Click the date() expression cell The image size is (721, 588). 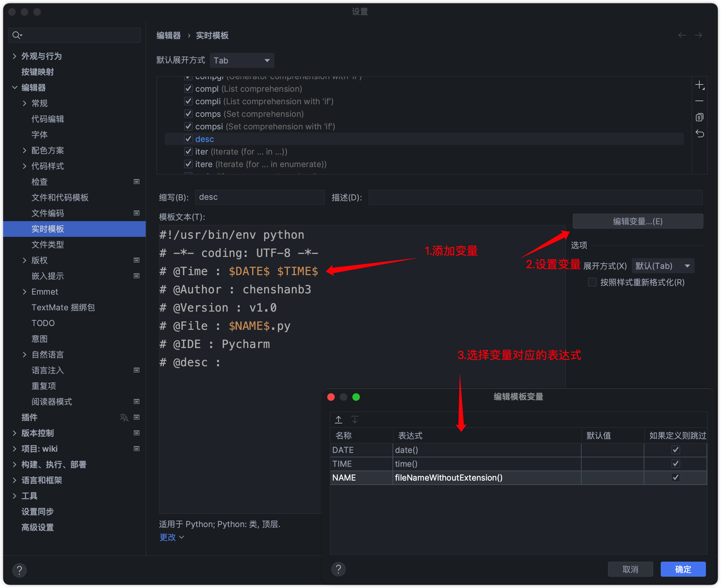pyautogui.click(x=487, y=450)
